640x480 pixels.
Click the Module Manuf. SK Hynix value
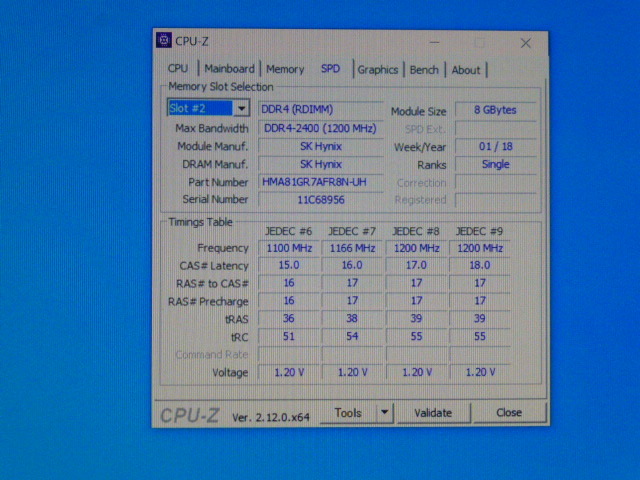[x=321, y=146]
